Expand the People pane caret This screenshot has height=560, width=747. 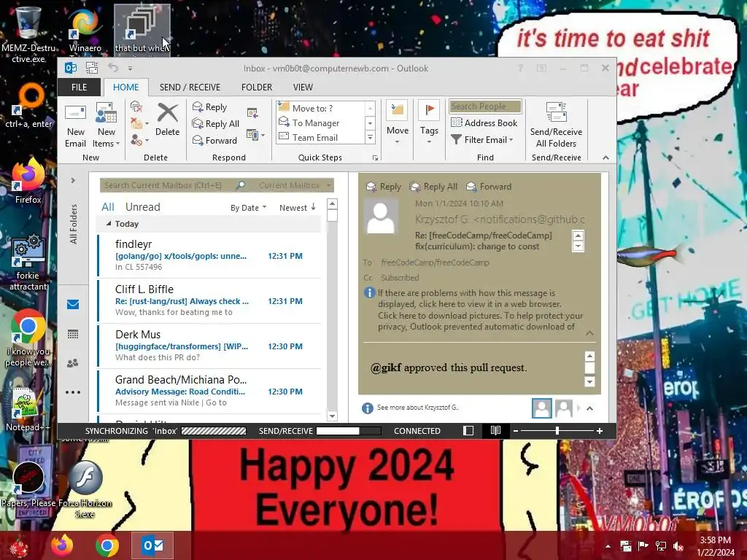589,408
